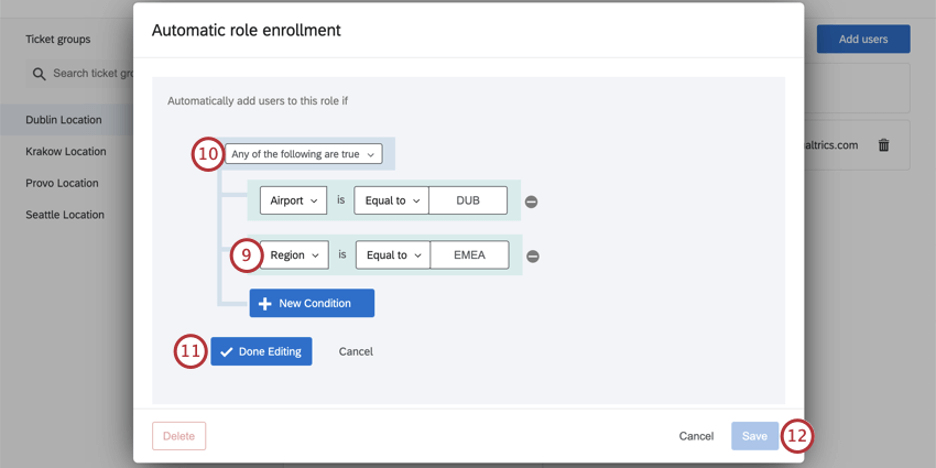Add a New Condition
Screen dimensions: 936x468
coord(311,303)
